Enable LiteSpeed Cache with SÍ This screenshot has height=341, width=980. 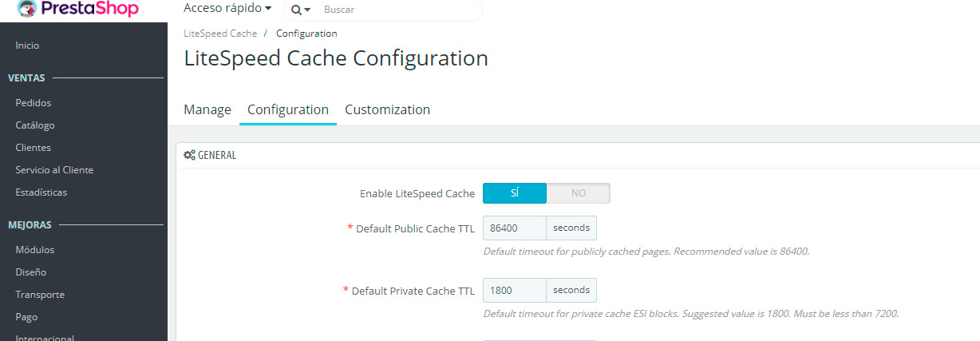(515, 193)
